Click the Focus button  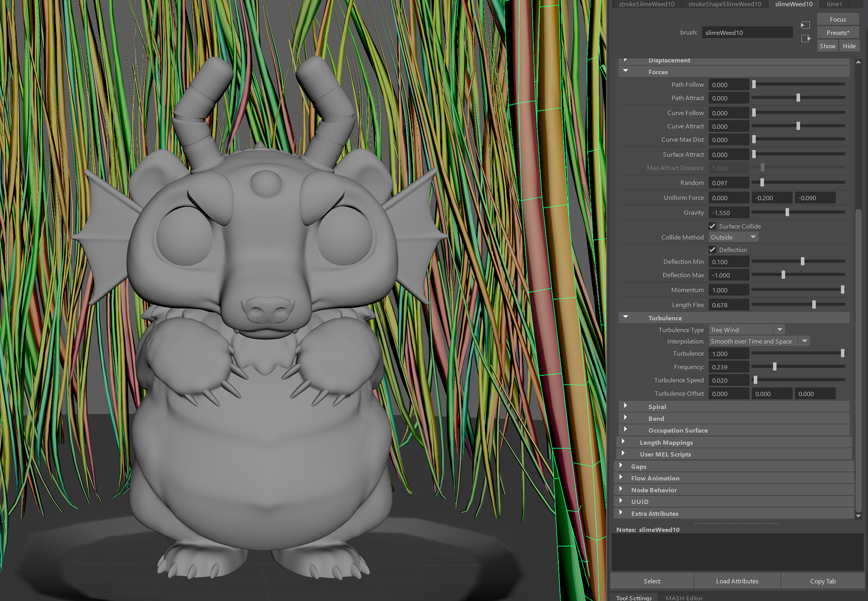838,19
